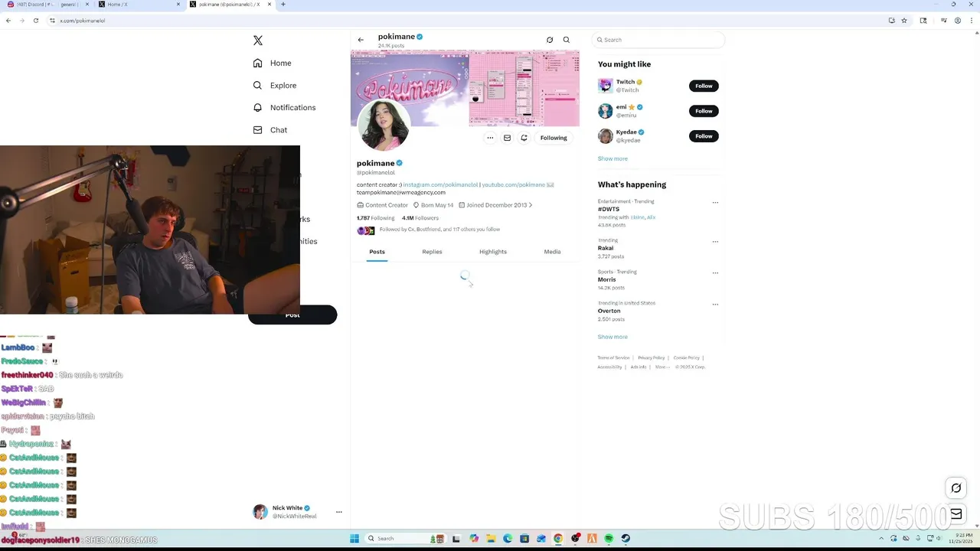This screenshot has width=980, height=551.
Task: Open the Overton trending topic
Action: (609, 311)
